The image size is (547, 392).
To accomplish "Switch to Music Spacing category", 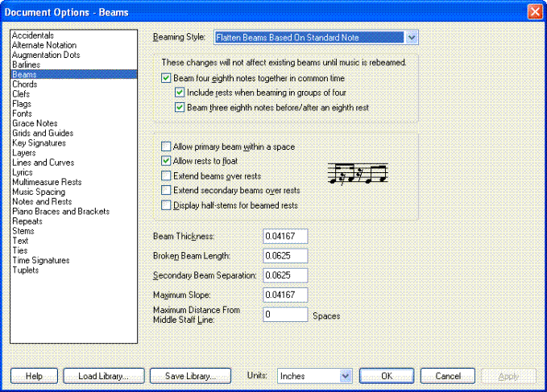I will (x=38, y=192).
